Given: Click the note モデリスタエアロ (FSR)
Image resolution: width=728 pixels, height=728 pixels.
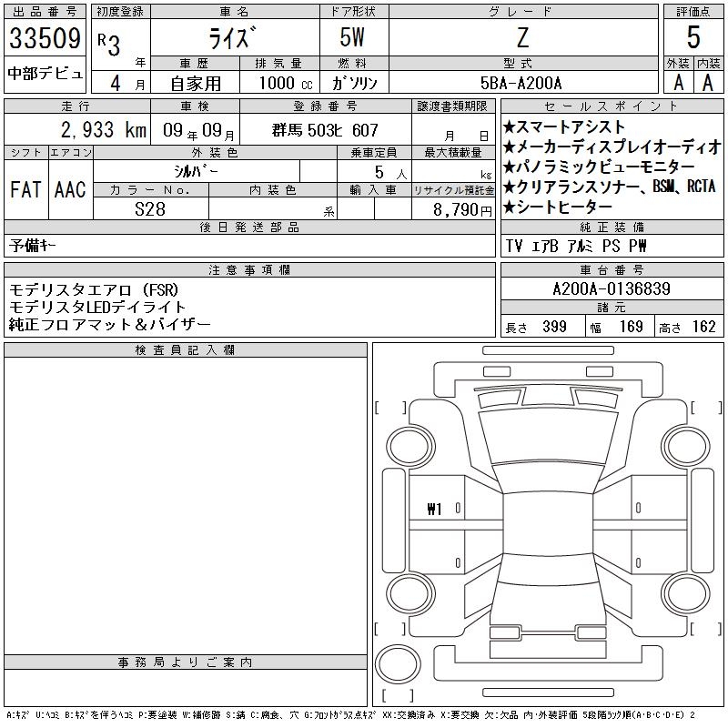Looking at the screenshot, I should 94,290.
